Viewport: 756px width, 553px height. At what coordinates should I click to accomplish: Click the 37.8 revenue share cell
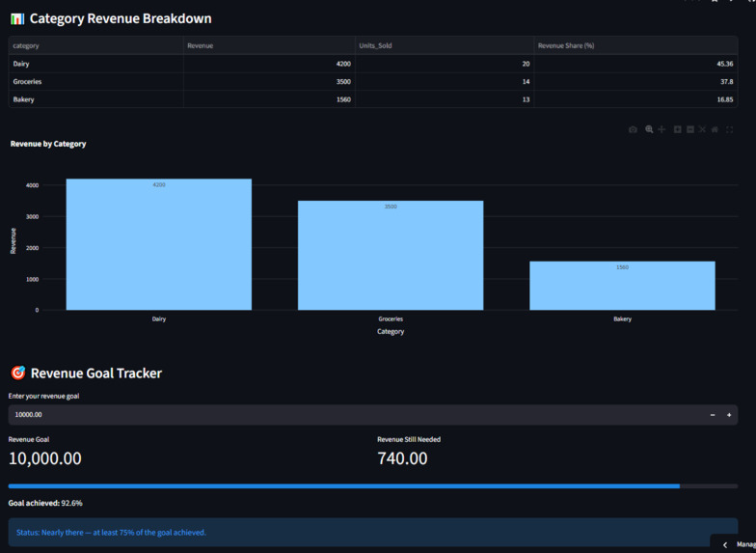636,81
